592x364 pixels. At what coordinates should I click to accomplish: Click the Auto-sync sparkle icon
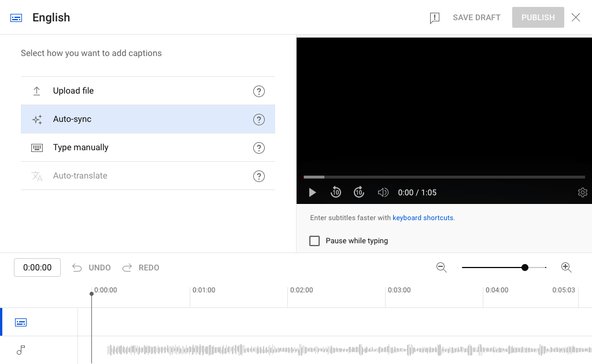click(36, 119)
